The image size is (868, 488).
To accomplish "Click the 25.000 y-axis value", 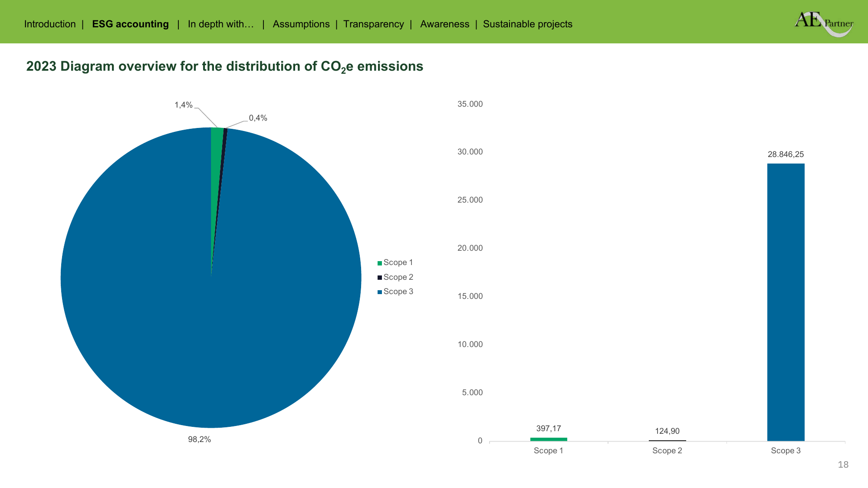I will (x=470, y=200).
